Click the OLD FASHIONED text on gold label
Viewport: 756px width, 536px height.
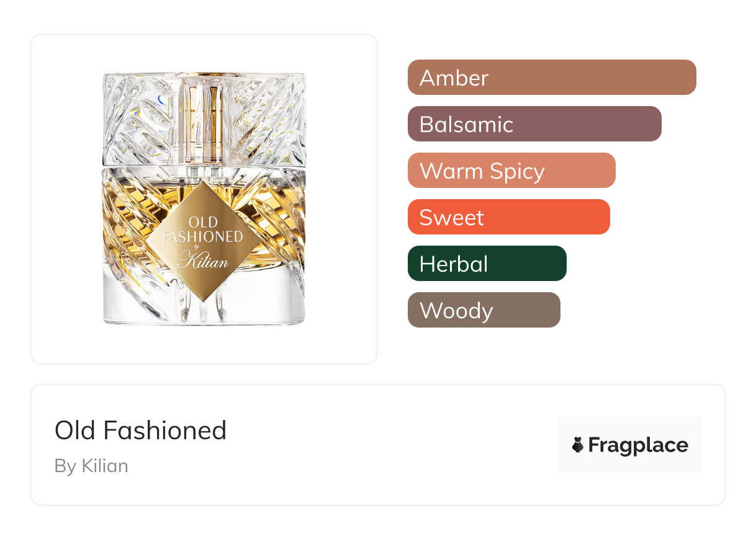[203, 230]
